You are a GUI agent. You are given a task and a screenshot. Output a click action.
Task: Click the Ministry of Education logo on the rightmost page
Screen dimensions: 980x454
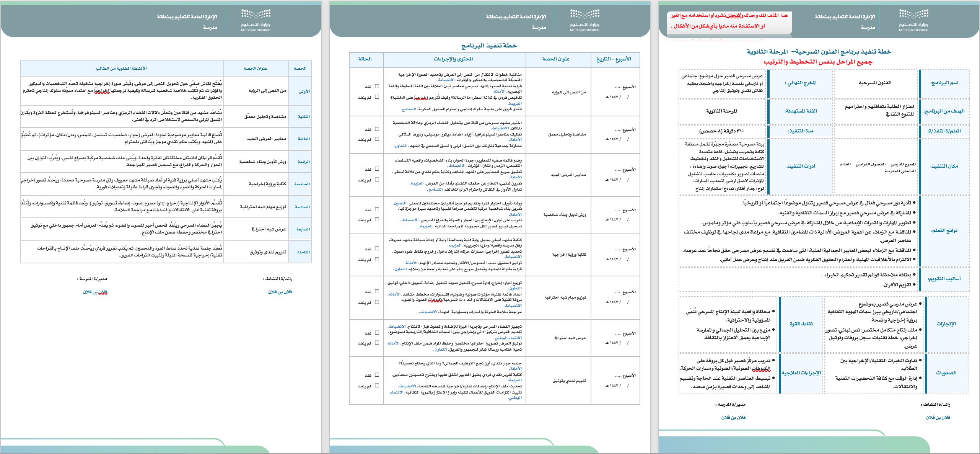[x=913, y=20]
